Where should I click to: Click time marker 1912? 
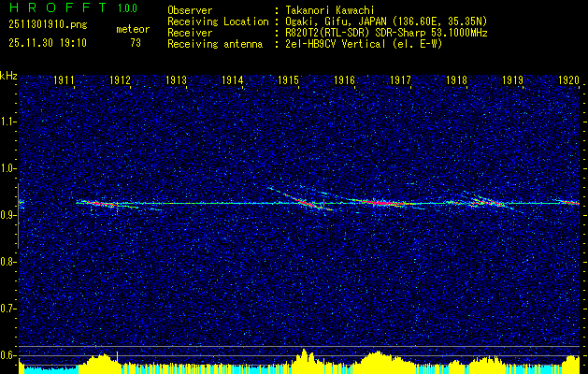(120, 79)
